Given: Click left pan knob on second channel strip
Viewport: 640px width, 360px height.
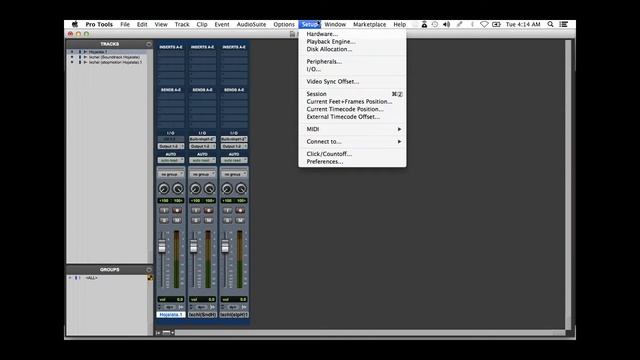Looking at the screenshot, I should click(x=196, y=189).
